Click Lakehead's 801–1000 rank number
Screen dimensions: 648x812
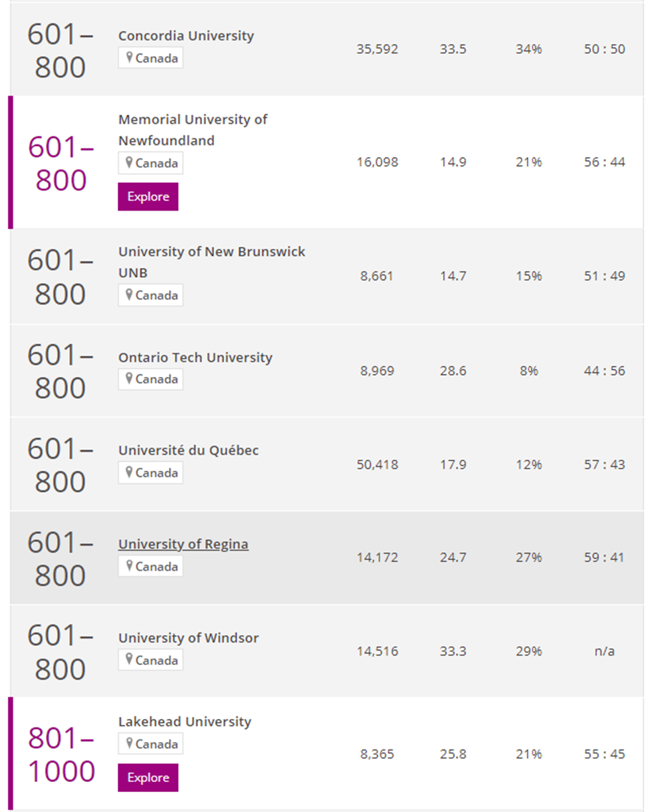(61, 755)
